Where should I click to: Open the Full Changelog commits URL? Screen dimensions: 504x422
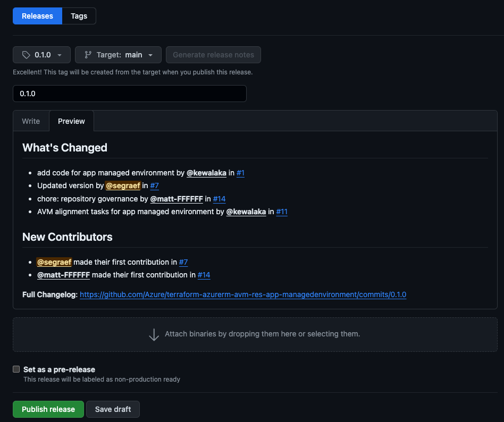click(243, 294)
